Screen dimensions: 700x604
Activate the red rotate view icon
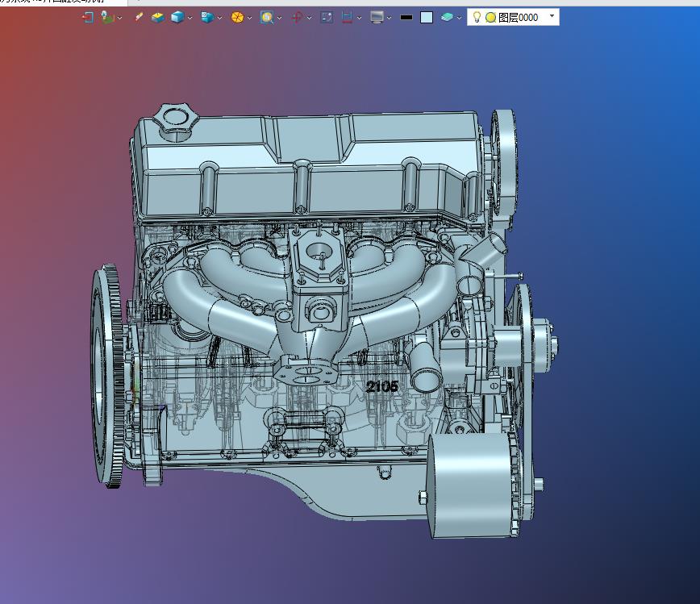297,17
